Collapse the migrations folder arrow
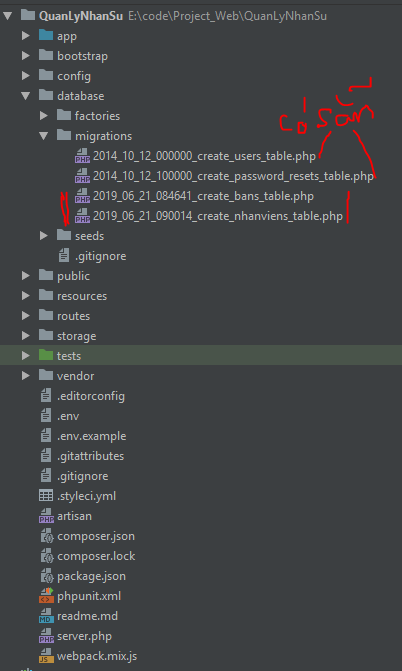402x671 pixels. pyautogui.click(x=44, y=136)
